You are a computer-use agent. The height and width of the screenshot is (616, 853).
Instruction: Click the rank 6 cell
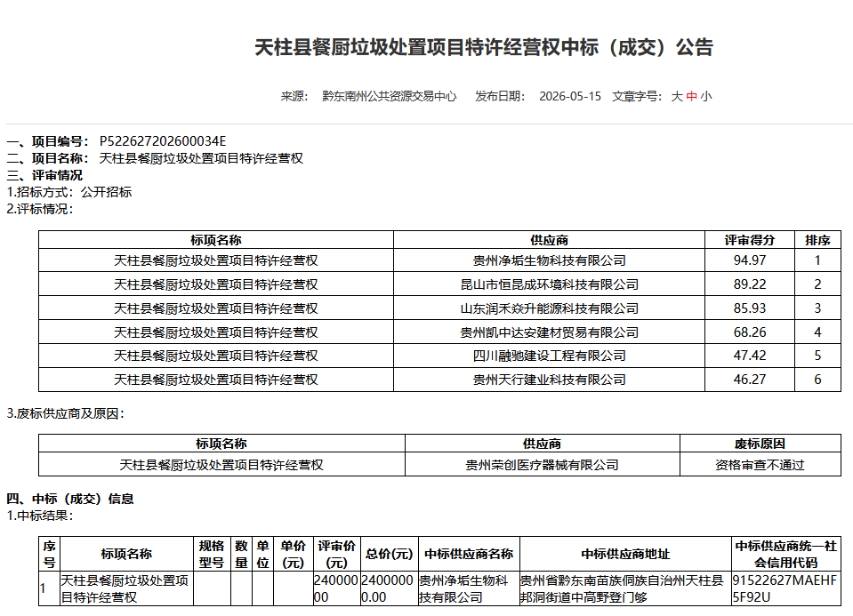(817, 380)
